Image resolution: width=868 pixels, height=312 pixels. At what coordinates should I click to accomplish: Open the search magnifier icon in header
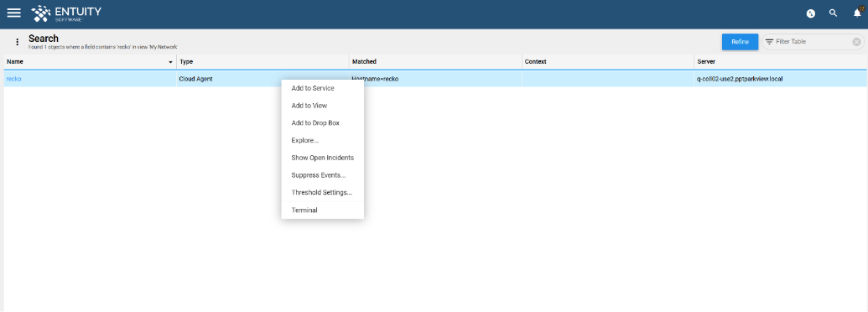click(833, 13)
